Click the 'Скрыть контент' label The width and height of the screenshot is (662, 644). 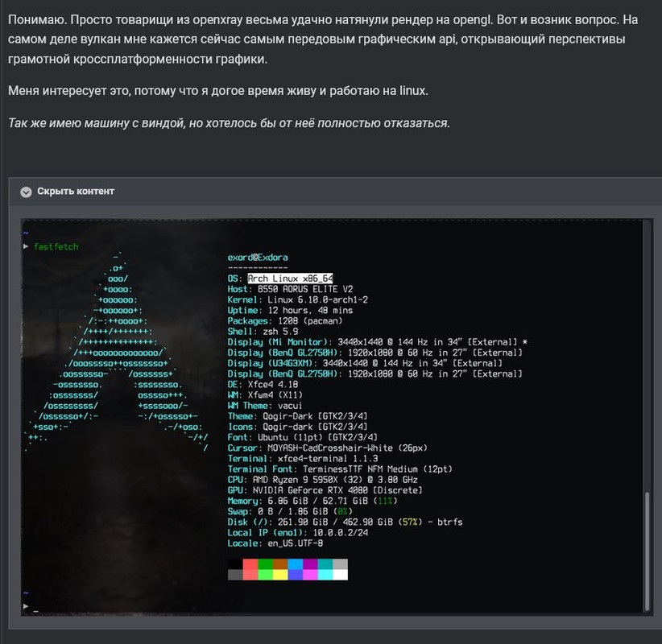pos(76,191)
